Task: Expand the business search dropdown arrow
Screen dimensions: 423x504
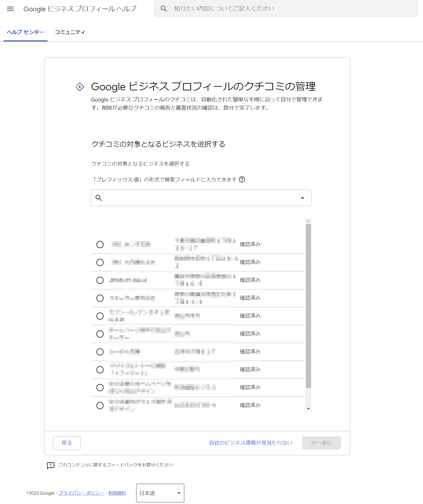Action: [302, 198]
